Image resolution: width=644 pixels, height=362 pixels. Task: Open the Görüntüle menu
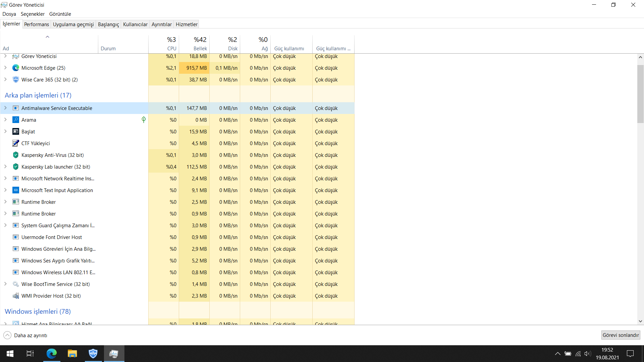coord(60,14)
